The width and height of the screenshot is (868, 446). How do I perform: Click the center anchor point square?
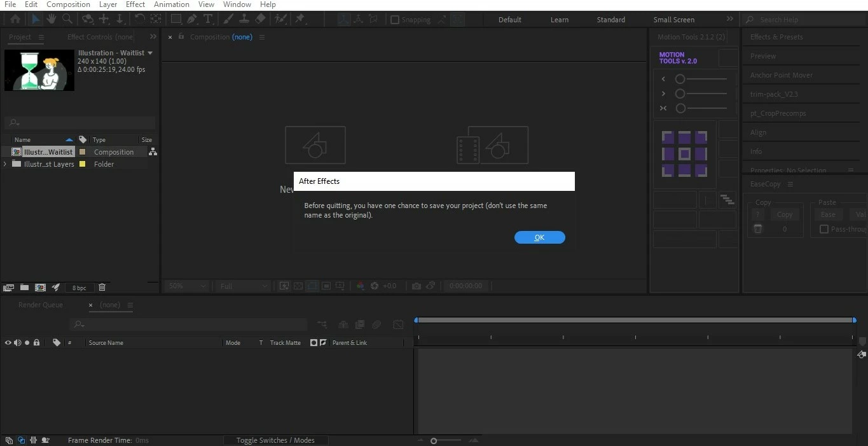pyautogui.click(x=684, y=154)
